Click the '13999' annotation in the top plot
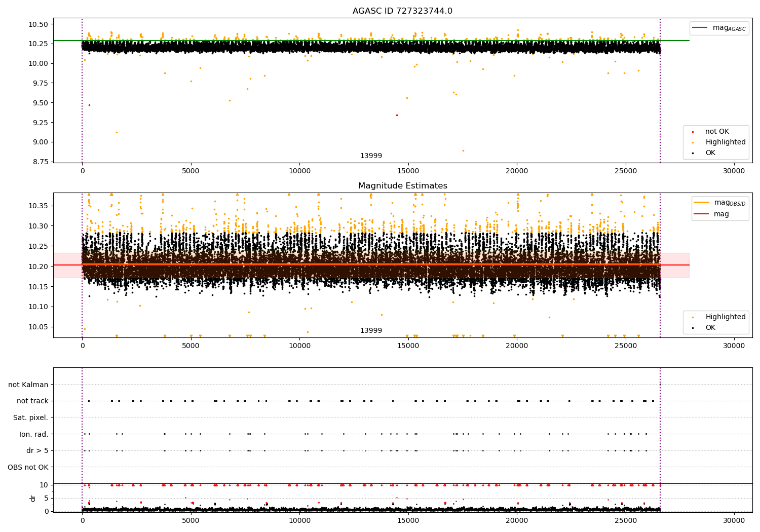This screenshot has width=760, height=532. point(371,156)
